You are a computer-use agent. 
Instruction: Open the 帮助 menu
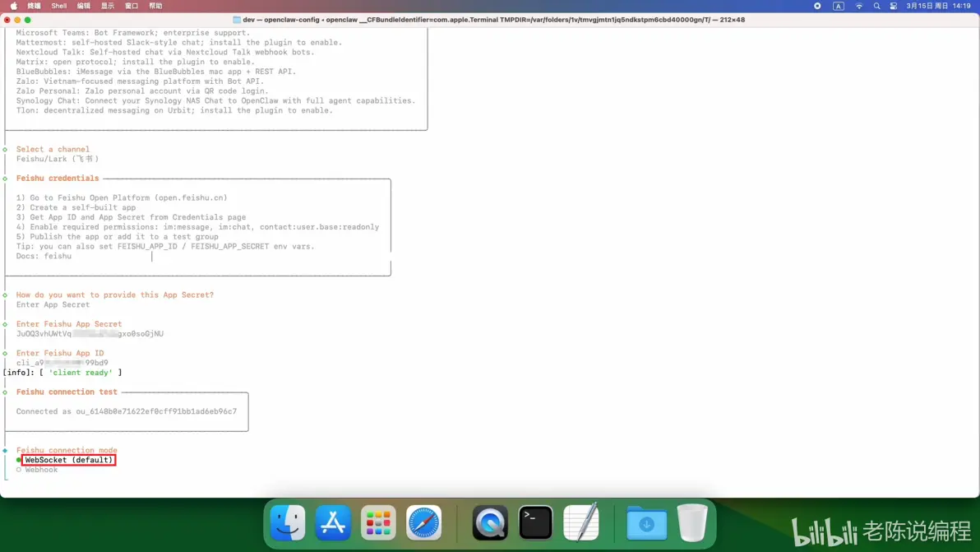155,6
